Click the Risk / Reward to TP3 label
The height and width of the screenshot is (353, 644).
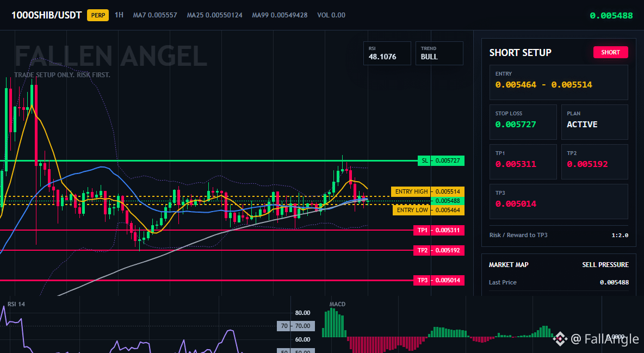(518, 235)
